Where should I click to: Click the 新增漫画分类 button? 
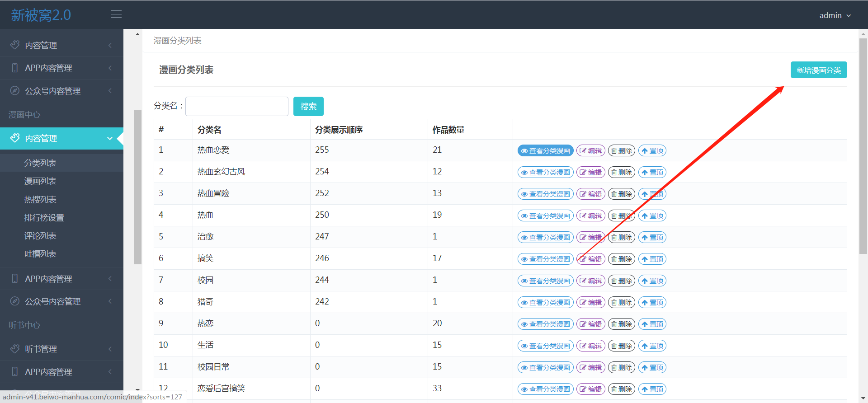(x=818, y=70)
